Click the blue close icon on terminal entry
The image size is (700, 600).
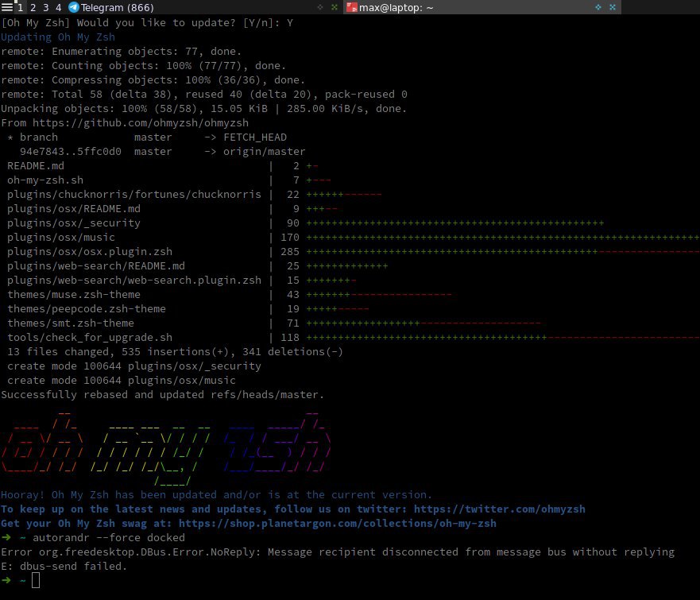(x=613, y=7)
